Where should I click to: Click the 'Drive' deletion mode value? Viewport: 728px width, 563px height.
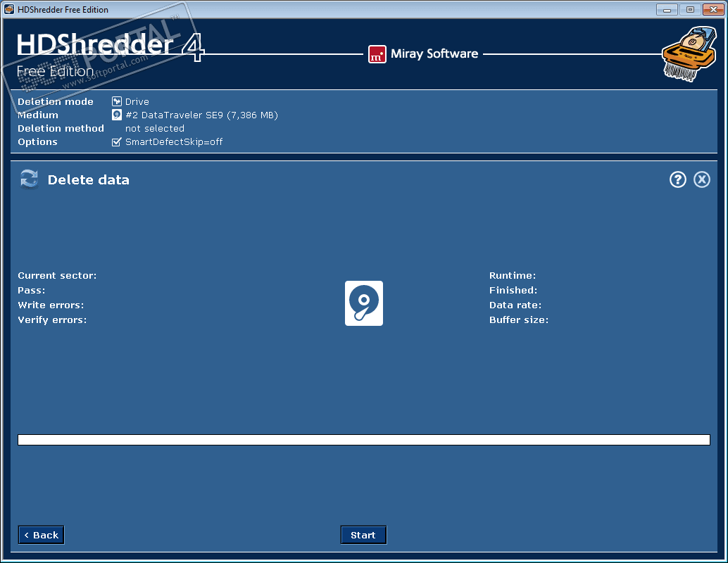point(137,101)
